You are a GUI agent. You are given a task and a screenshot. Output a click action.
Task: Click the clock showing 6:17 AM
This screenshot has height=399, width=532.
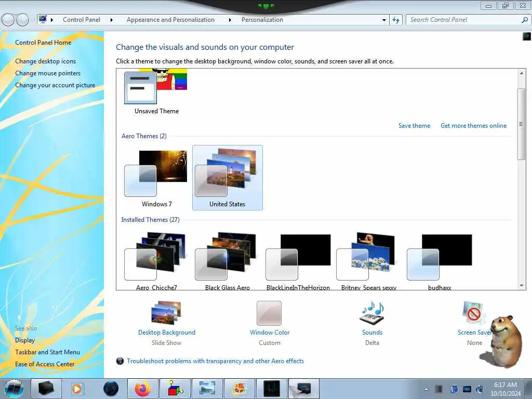coord(506,389)
